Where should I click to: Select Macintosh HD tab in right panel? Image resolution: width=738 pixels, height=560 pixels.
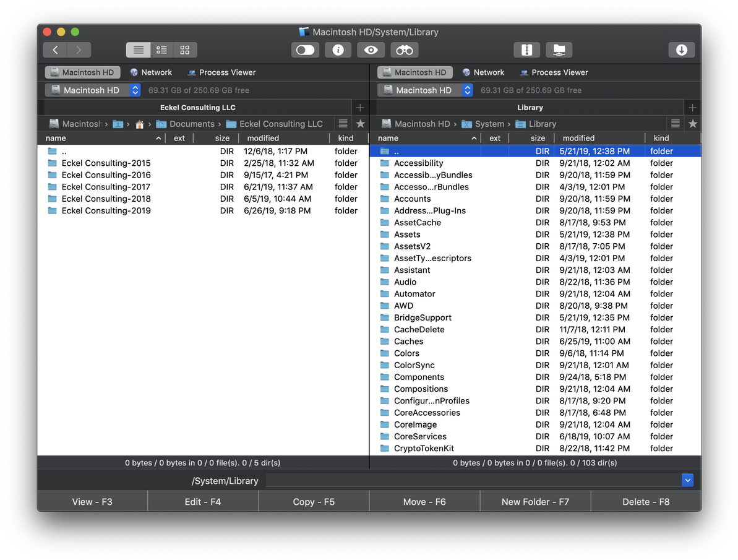(x=414, y=72)
